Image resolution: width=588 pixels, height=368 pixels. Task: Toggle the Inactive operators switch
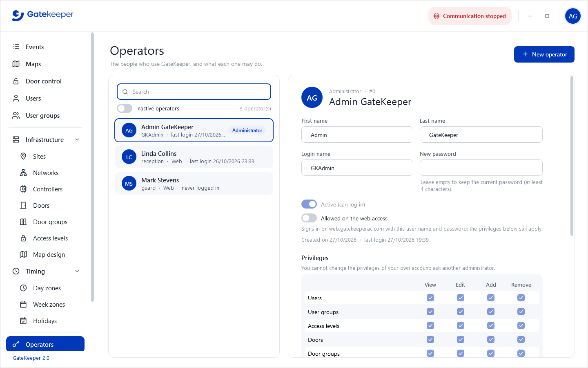(125, 108)
